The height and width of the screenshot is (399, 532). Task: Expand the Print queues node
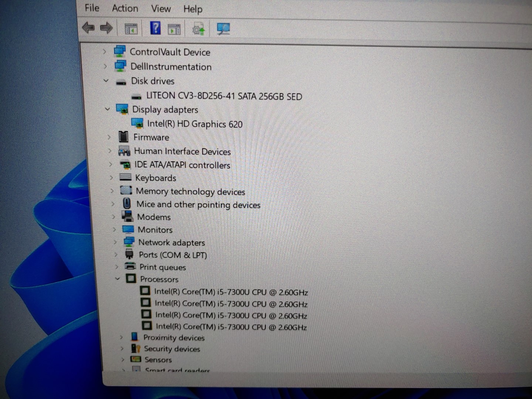(116, 267)
